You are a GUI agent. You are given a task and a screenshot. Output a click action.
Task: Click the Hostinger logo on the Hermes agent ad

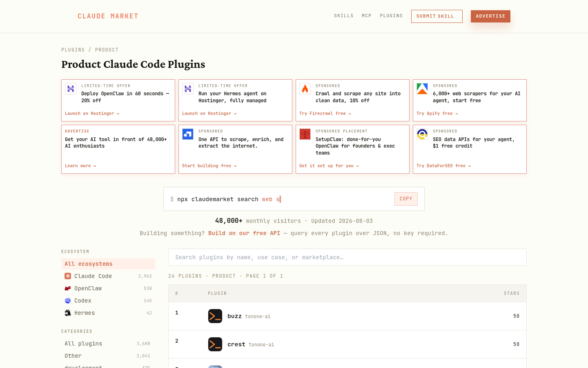point(188,89)
